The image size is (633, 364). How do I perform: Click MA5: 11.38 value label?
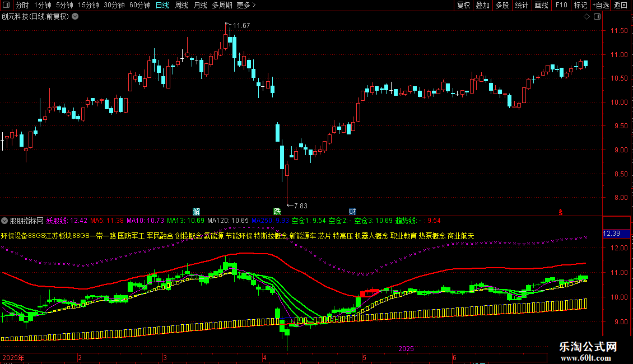[107, 221]
